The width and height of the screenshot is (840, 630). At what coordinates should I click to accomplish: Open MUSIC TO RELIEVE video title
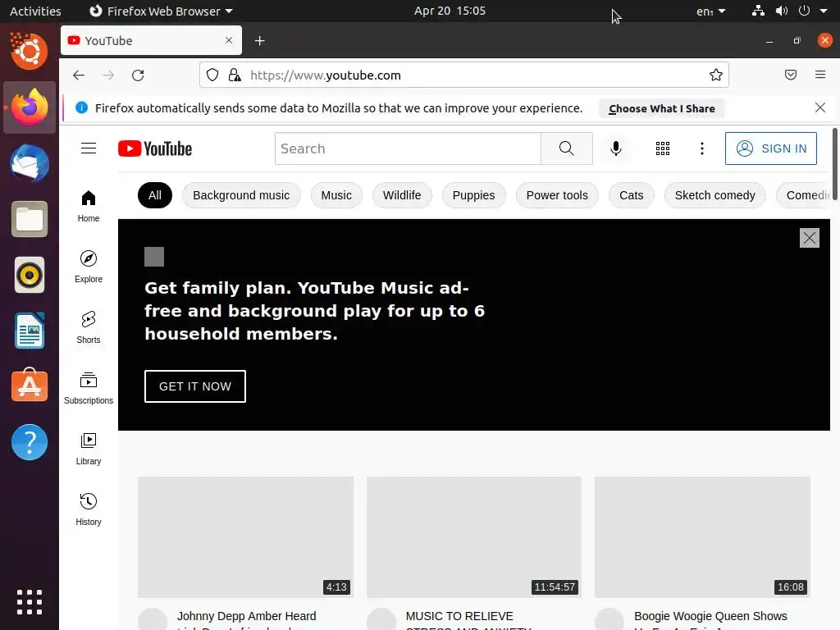[x=459, y=617]
